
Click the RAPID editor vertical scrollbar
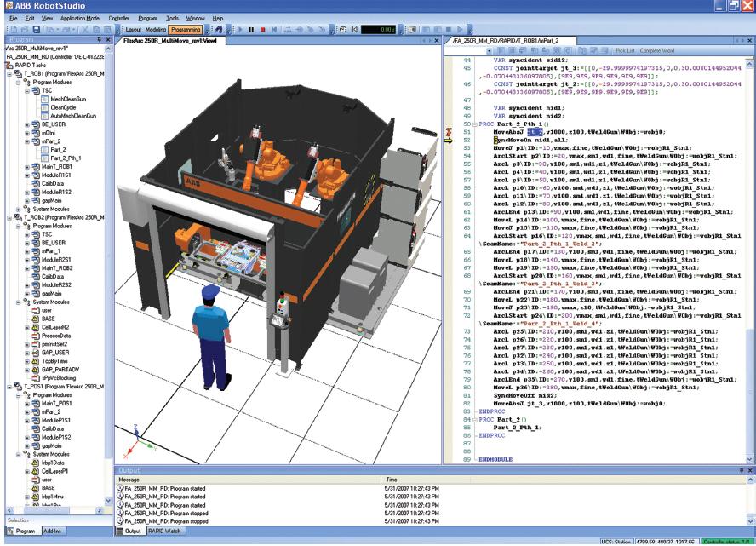[x=750, y=261]
